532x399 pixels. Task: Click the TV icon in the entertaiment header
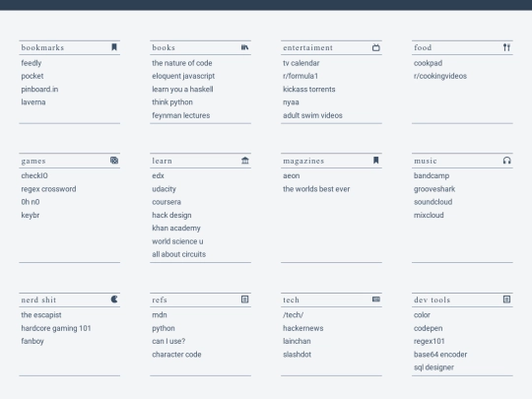point(376,47)
